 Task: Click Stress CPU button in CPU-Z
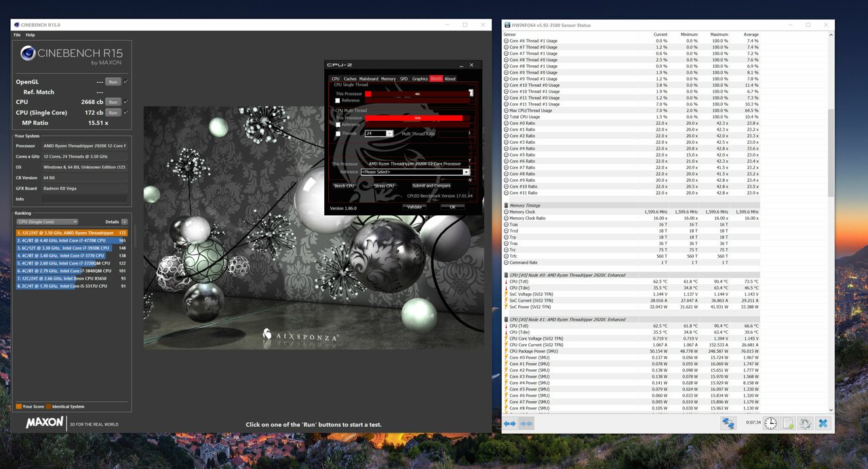384,185
